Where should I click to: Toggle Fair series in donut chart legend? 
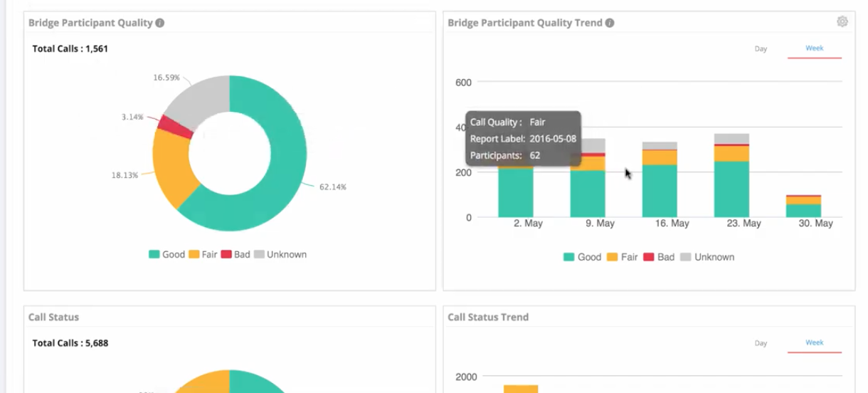coord(203,254)
